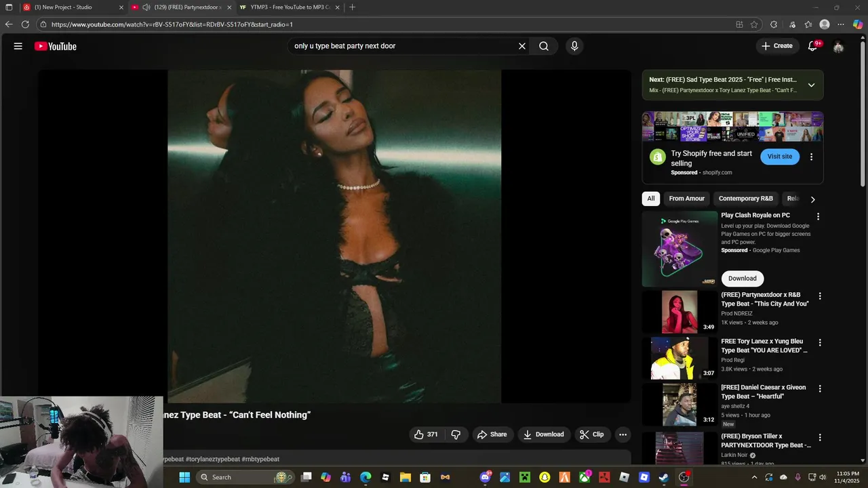Open options for "This City And You" video
The image size is (868, 488).
(820, 296)
